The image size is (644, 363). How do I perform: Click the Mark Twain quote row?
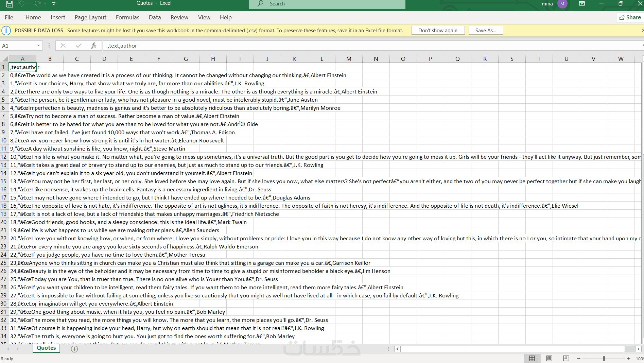pyautogui.click(x=128, y=222)
